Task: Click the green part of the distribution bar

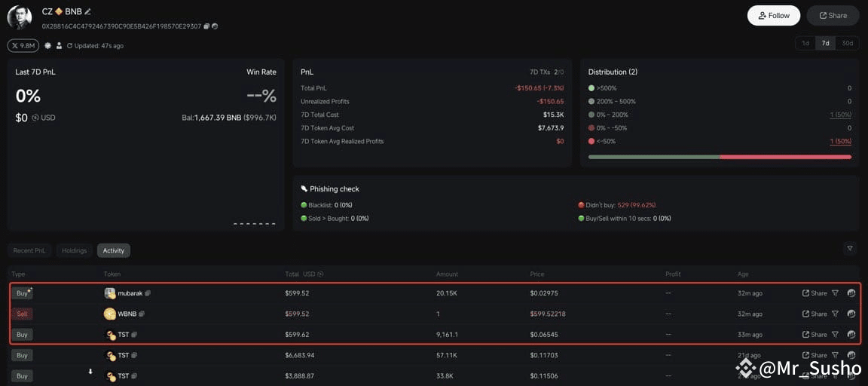Action: [x=654, y=157]
